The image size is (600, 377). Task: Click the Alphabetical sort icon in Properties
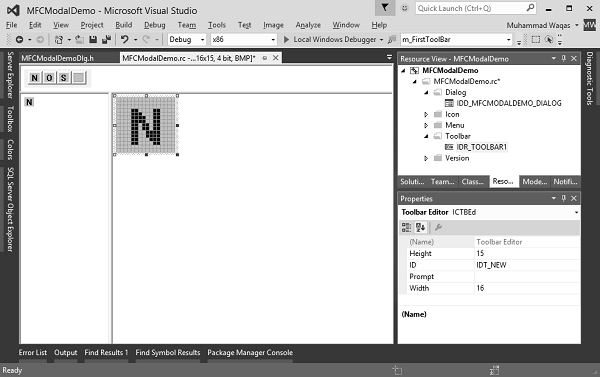pyautogui.click(x=420, y=227)
